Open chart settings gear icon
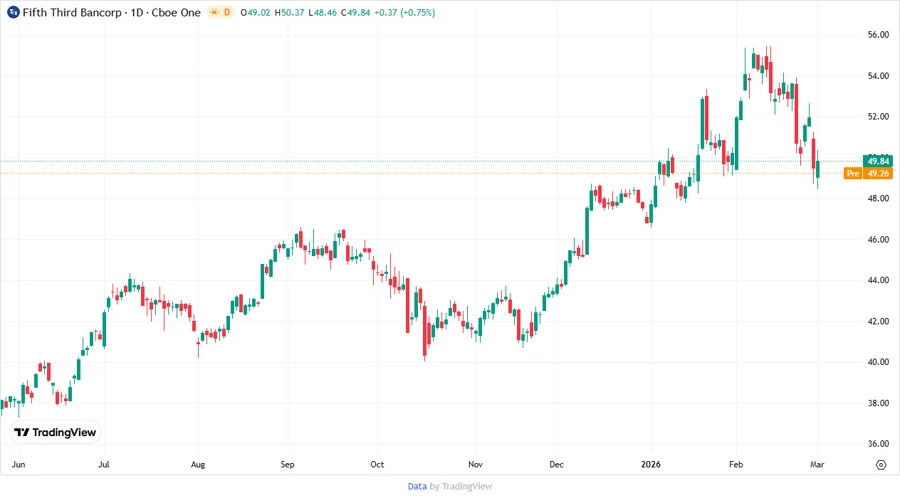 click(x=881, y=465)
